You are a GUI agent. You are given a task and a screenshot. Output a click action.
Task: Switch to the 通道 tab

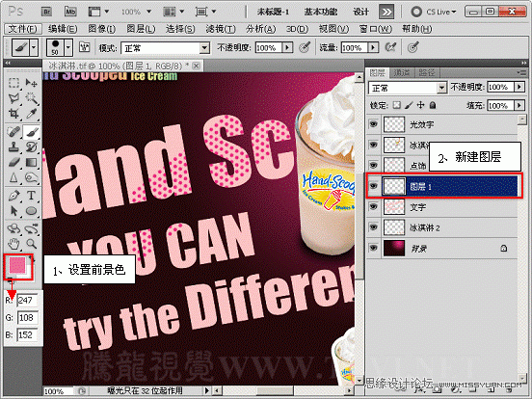(x=402, y=72)
